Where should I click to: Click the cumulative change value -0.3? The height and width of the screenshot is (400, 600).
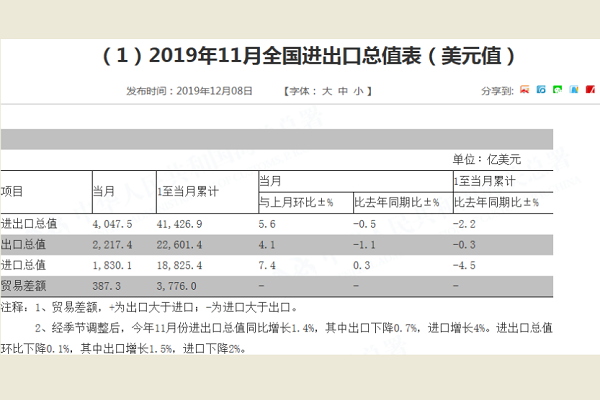[x=464, y=245]
